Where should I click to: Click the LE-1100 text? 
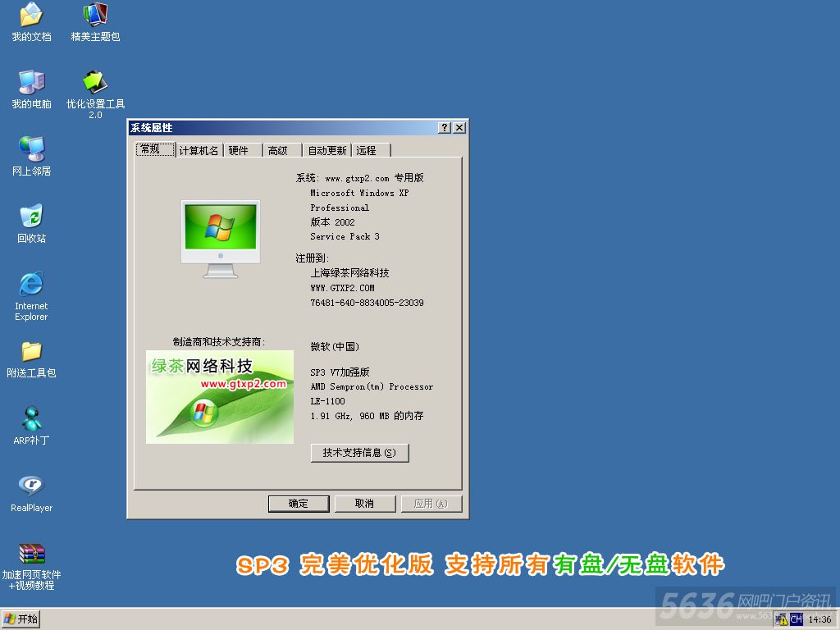pyautogui.click(x=328, y=401)
